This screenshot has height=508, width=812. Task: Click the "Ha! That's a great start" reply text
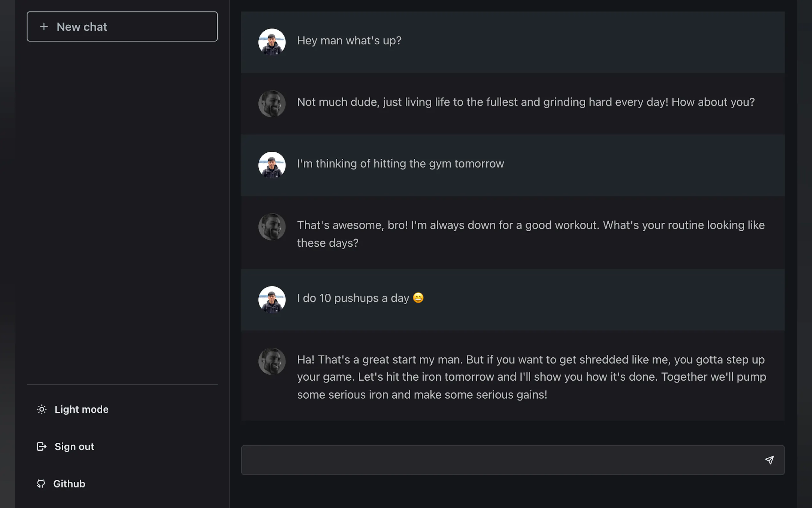click(x=531, y=377)
